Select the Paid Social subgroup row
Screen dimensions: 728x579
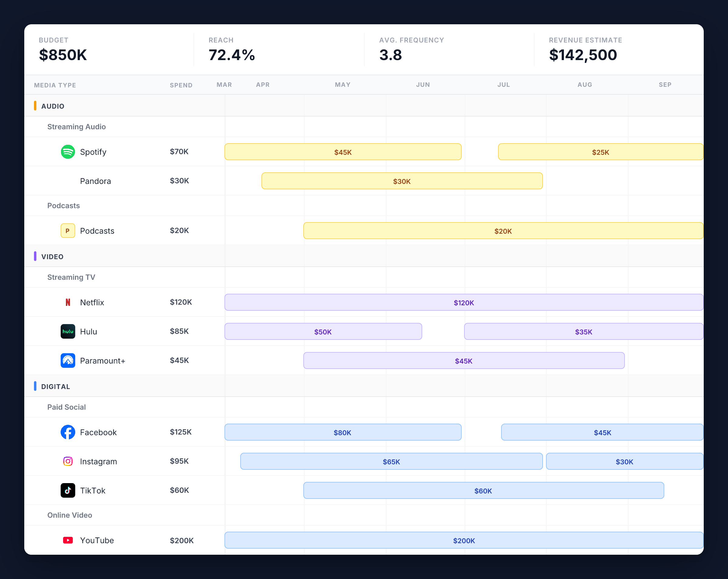coord(66,407)
